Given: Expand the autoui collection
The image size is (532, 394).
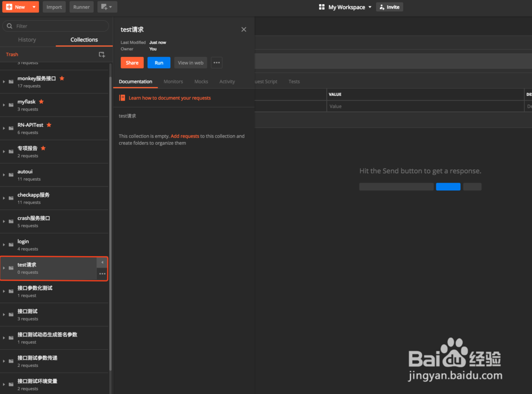Looking at the screenshot, I should click(x=4, y=175).
